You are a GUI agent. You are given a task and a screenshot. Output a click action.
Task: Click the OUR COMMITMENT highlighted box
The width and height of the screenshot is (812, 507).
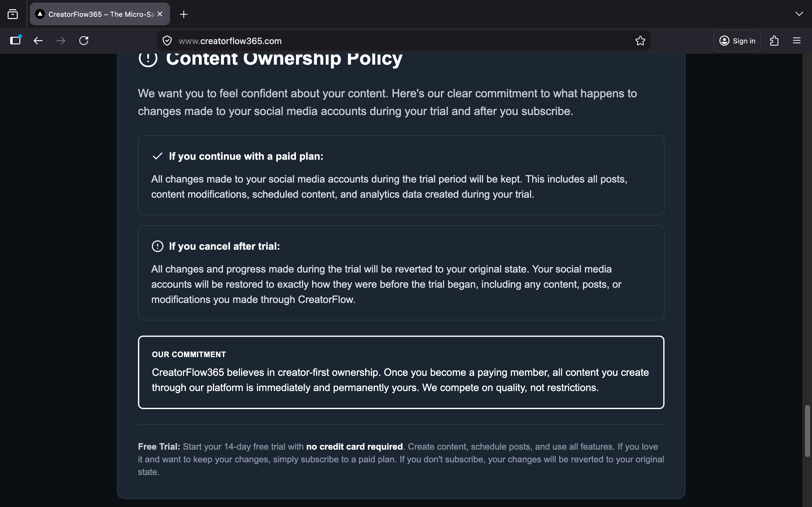click(x=401, y=372)
